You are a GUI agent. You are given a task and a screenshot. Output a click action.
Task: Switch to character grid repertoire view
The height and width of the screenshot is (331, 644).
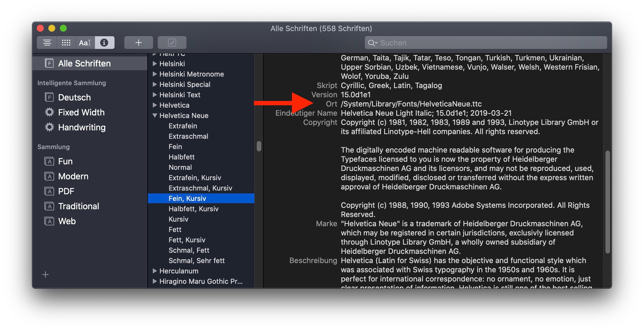pos(66,43)
